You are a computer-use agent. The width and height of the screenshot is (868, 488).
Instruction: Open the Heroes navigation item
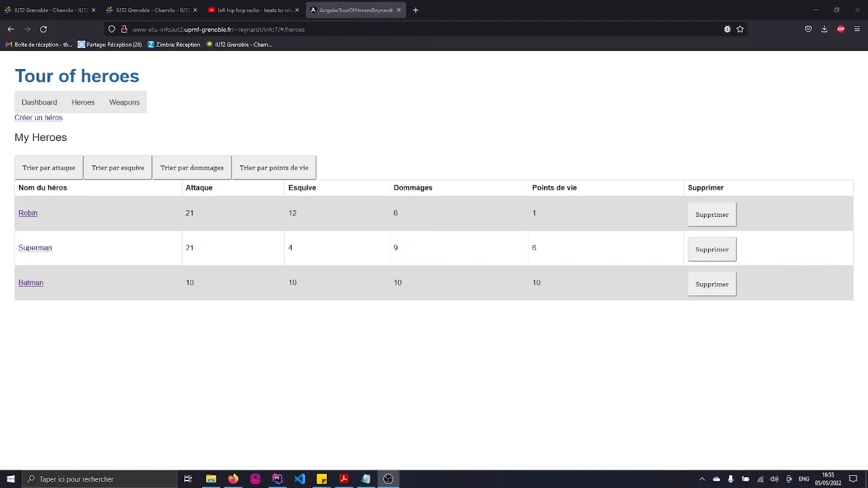(x=83, y=102)
